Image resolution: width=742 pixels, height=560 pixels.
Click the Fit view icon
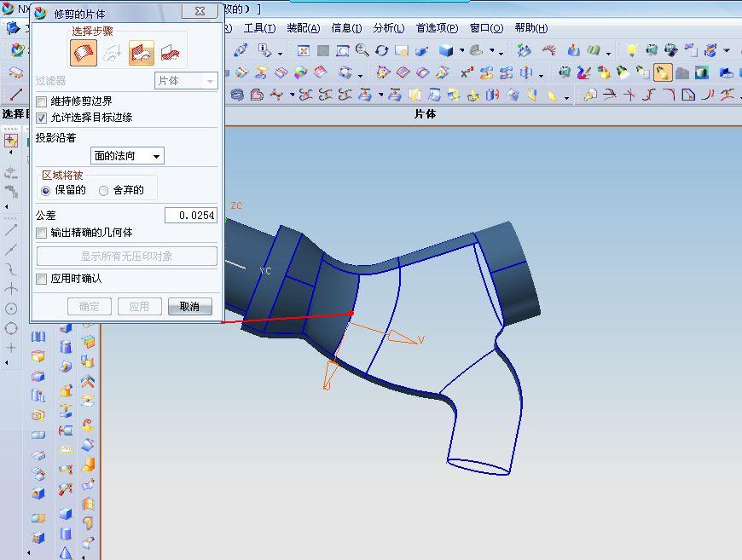pos(304,50)
